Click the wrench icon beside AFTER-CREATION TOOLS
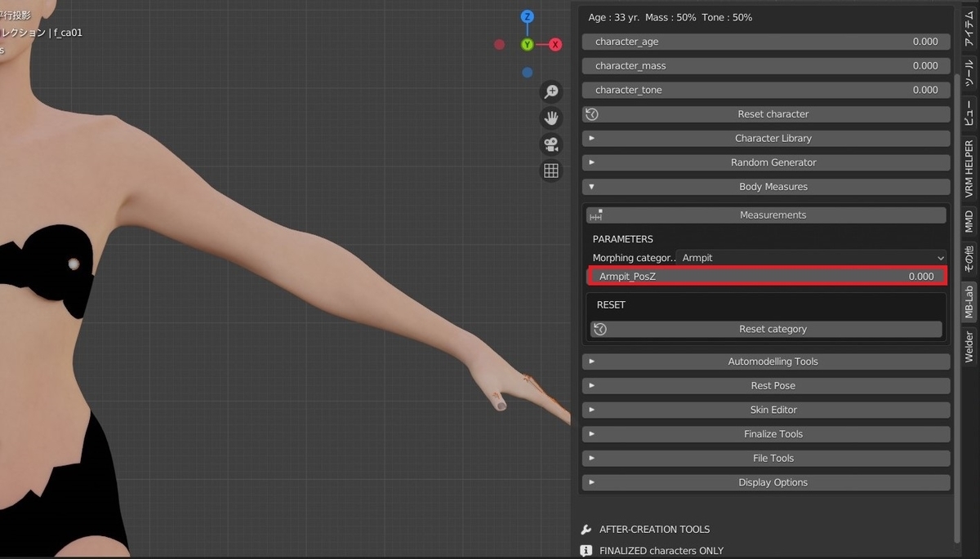 click(586, 529)
